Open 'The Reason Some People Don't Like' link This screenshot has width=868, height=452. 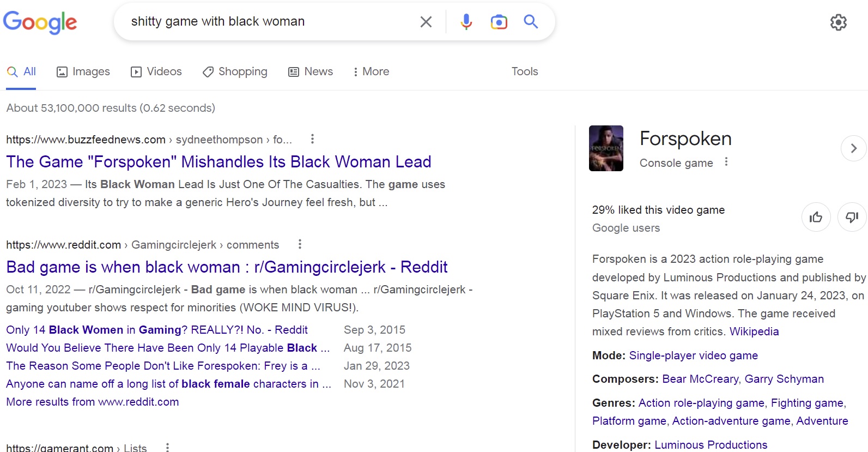(163, 366)
